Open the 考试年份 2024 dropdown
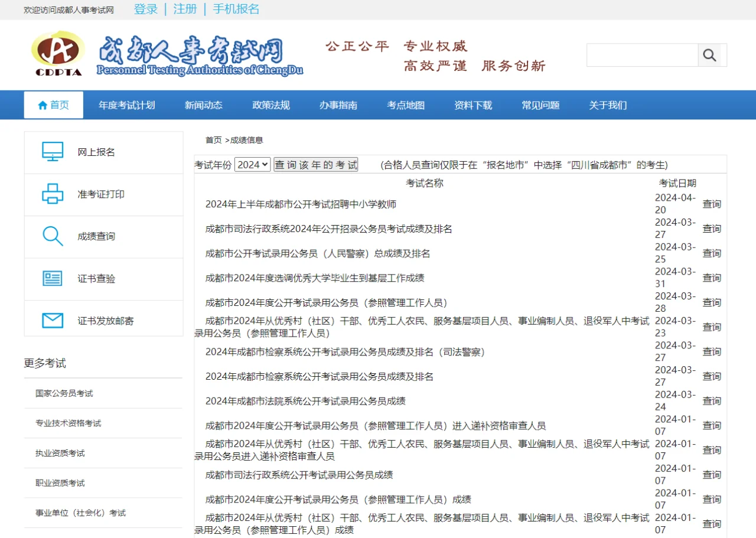 point(252,165)
